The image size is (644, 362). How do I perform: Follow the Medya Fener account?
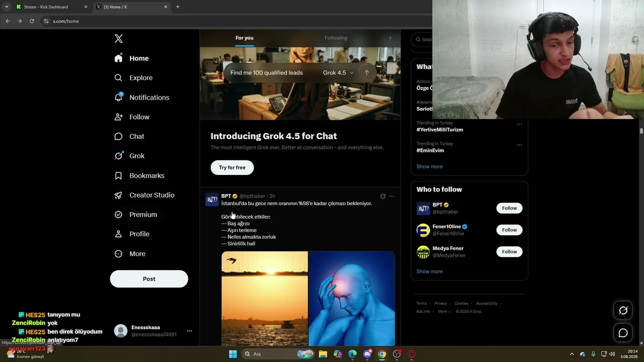(x=509, y=251)
